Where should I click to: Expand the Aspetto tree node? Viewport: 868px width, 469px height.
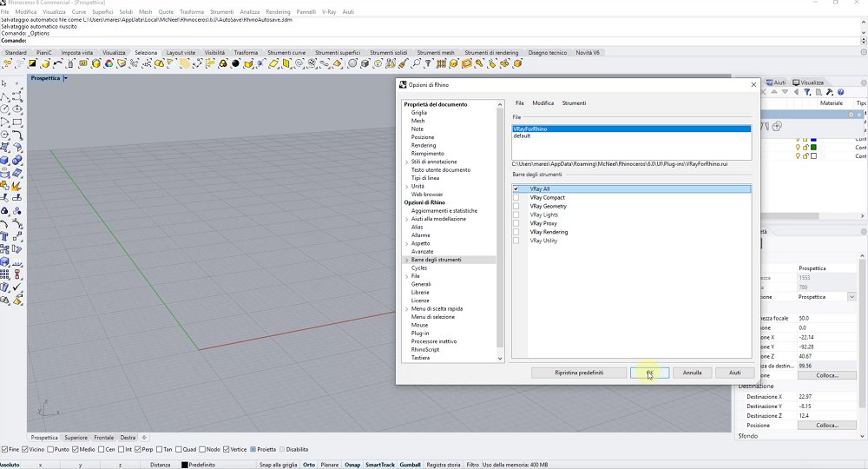click(x=407, y=244)
